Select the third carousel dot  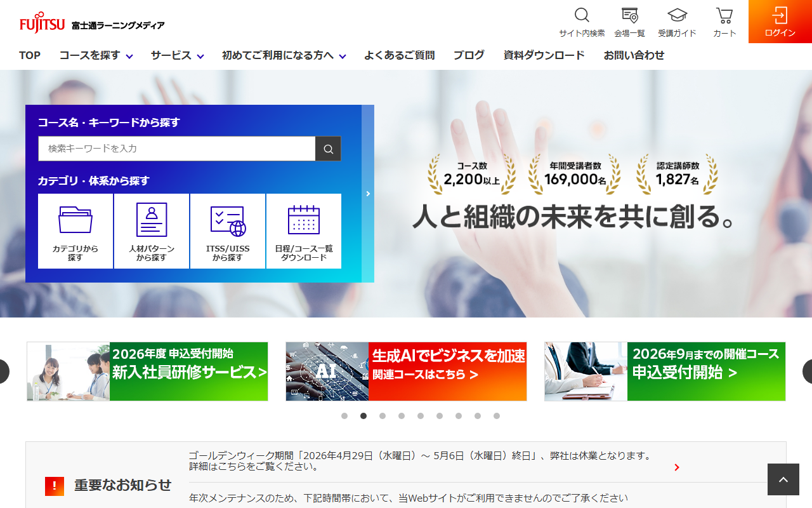(x=383, y=416)
